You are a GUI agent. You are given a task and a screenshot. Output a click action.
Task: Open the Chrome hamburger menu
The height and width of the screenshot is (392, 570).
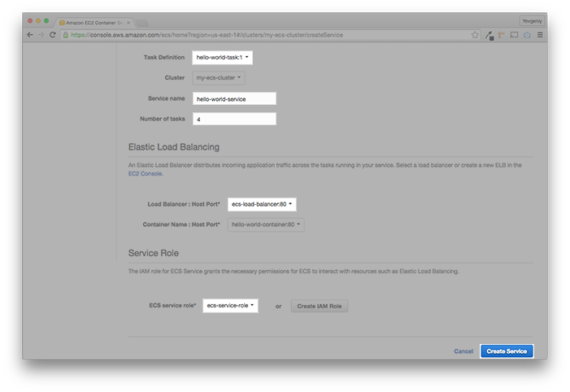tap(540, 35)
